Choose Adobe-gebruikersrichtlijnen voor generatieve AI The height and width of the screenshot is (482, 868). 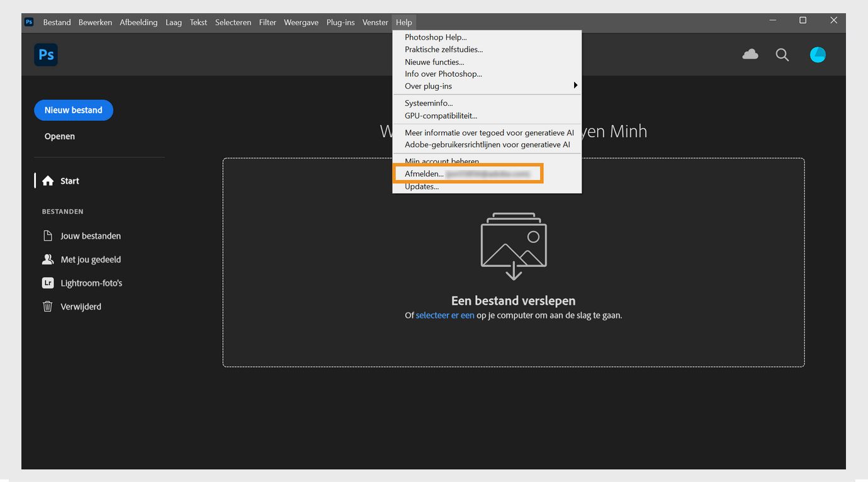(x=487, y=145)
